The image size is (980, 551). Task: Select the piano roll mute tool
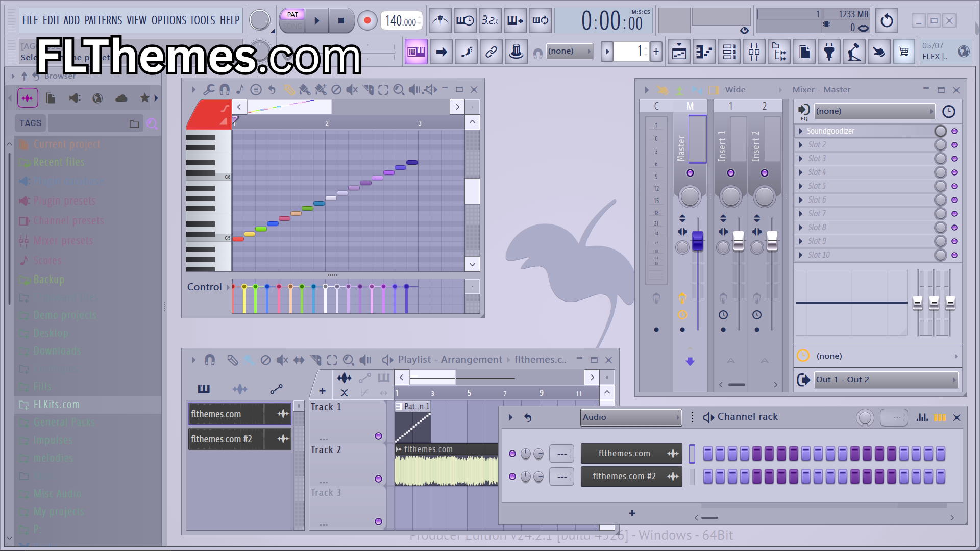point(352,90)
